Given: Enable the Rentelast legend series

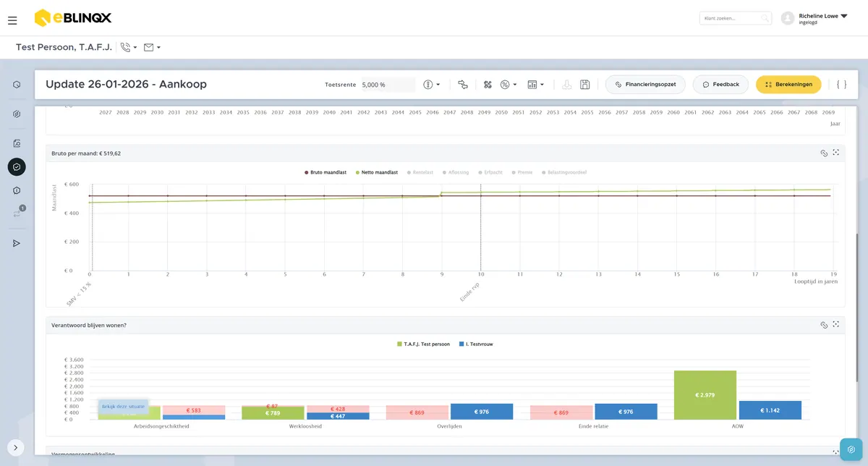Looking at the screenshot, I should click(420, 172).
